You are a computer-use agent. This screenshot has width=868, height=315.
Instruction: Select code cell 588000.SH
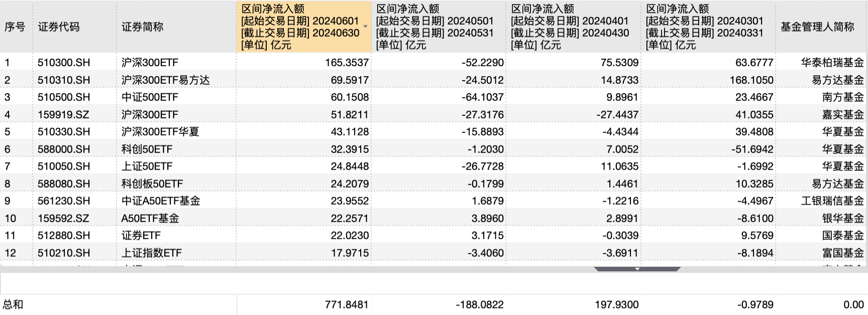(64, 149)
